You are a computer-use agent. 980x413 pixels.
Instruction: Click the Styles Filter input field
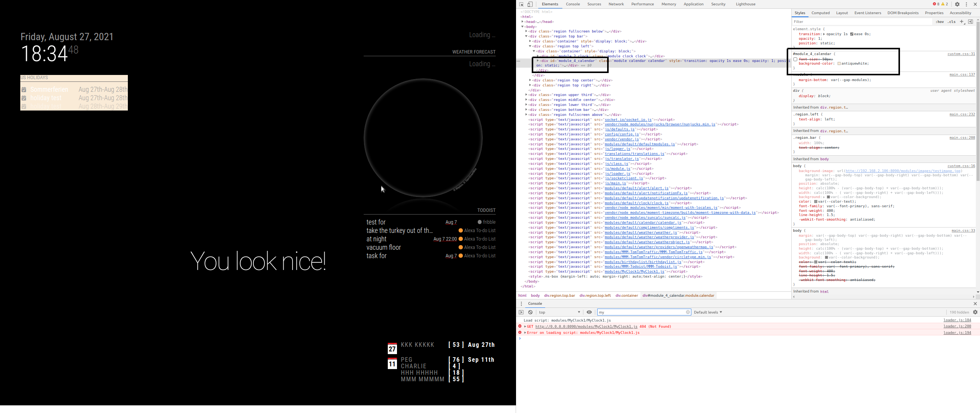click(861, 22)
